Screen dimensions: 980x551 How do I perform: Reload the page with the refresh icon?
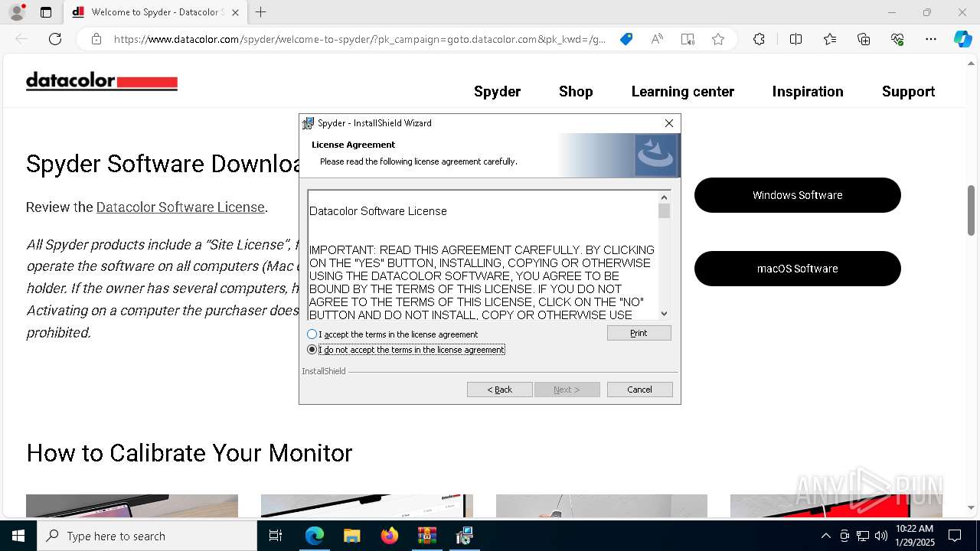point(55,39)
